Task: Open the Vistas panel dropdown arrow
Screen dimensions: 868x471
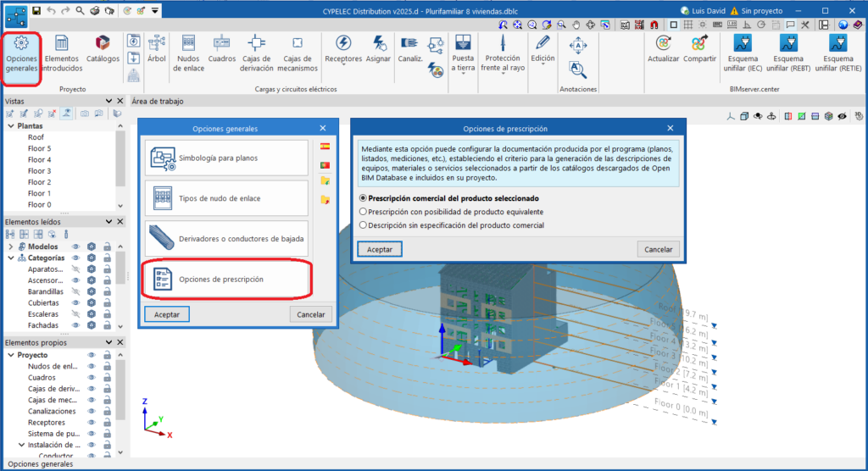Action: tap(108, 101)
